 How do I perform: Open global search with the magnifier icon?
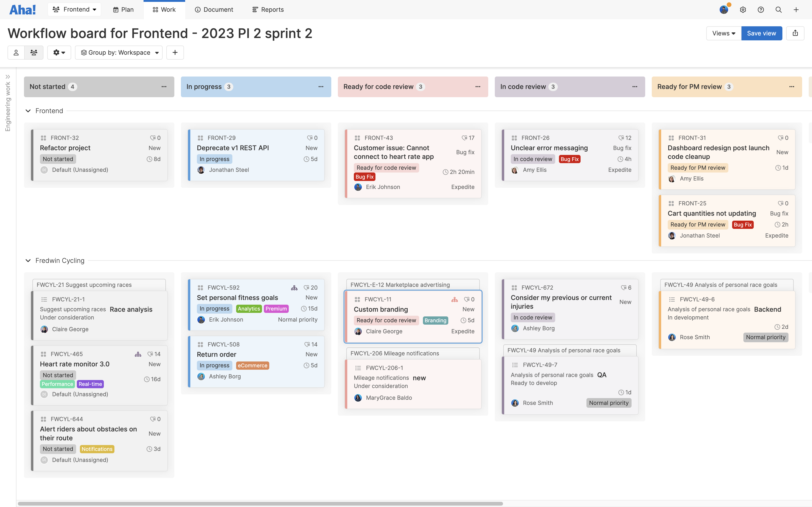point(778,10)
